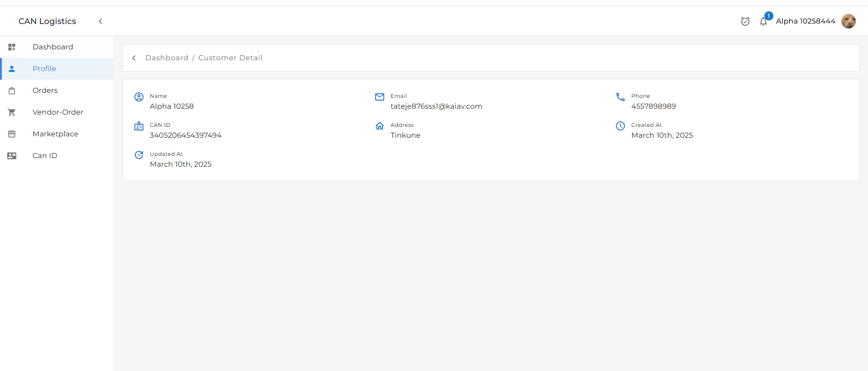Click the Address home icon
Image resolution: width=868 pixels, height=371 pixels.
click(380, 126)
